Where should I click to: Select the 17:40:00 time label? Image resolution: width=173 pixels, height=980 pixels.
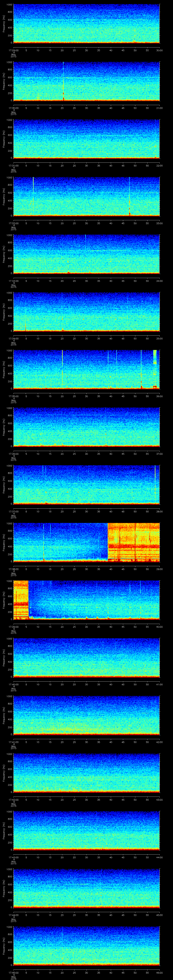pyautogui.click(x=13, y=684)
